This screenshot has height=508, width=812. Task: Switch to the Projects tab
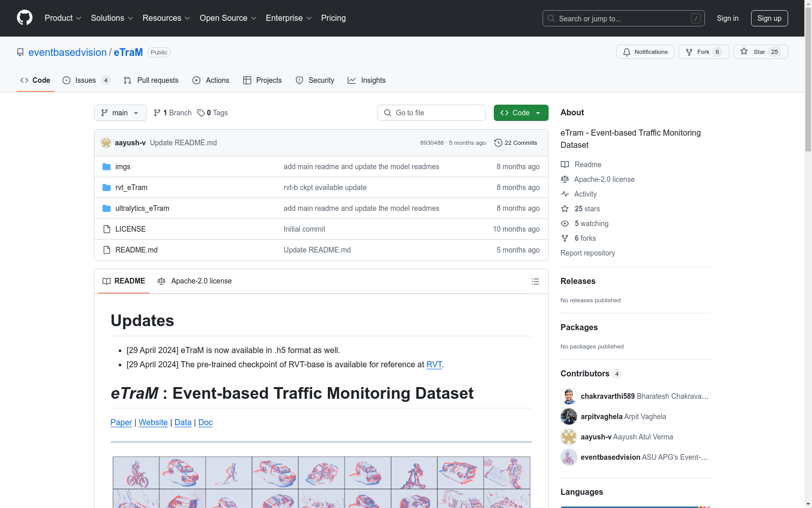[x=262, y=80]
